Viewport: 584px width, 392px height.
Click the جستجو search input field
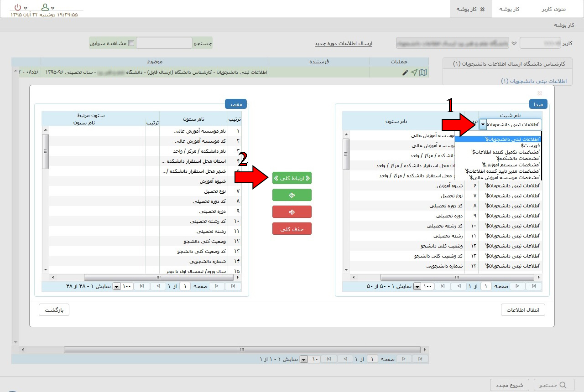click(164, 43)
